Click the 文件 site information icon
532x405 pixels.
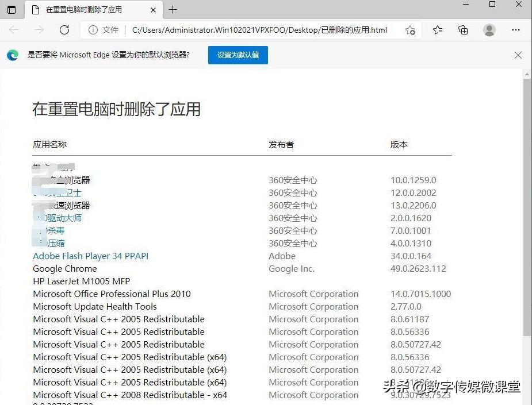pyautogui.click(x=94, y=30)
